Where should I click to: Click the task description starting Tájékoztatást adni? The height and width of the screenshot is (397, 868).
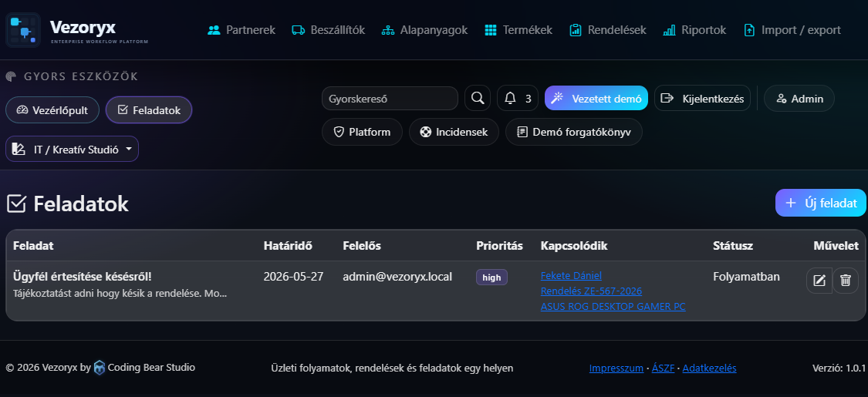(120, 293)
